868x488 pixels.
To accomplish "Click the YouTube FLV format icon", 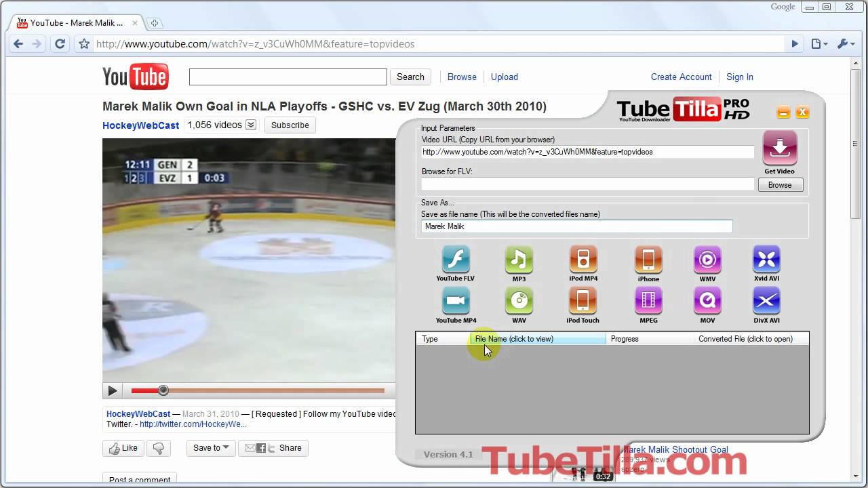I will tap(456, 260).
